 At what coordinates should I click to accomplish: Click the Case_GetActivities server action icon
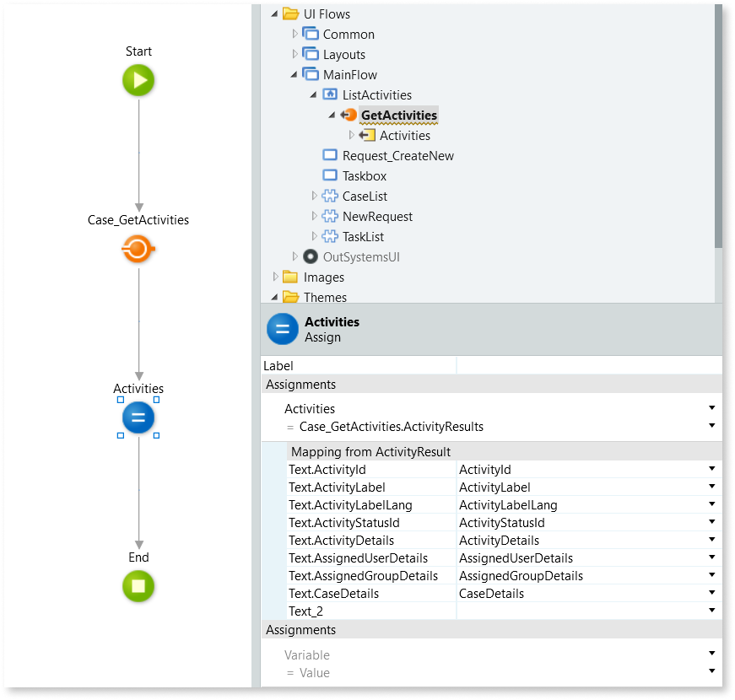tap(138, 249)
